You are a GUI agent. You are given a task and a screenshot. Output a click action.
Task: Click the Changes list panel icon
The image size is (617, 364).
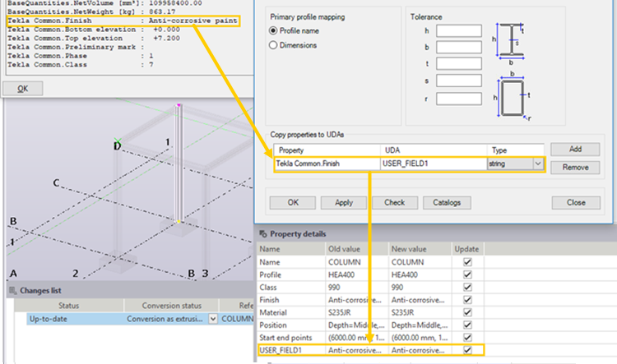pos(12,290)
